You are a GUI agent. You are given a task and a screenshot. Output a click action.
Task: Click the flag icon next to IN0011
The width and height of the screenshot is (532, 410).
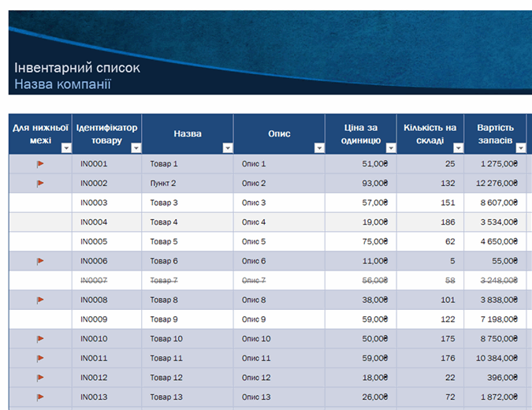point(40,358)
